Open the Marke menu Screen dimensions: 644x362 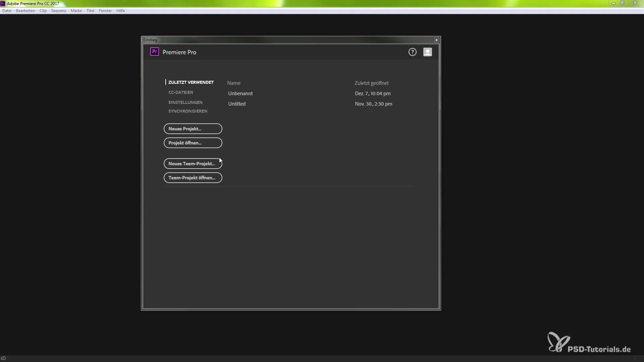point(76,11)
